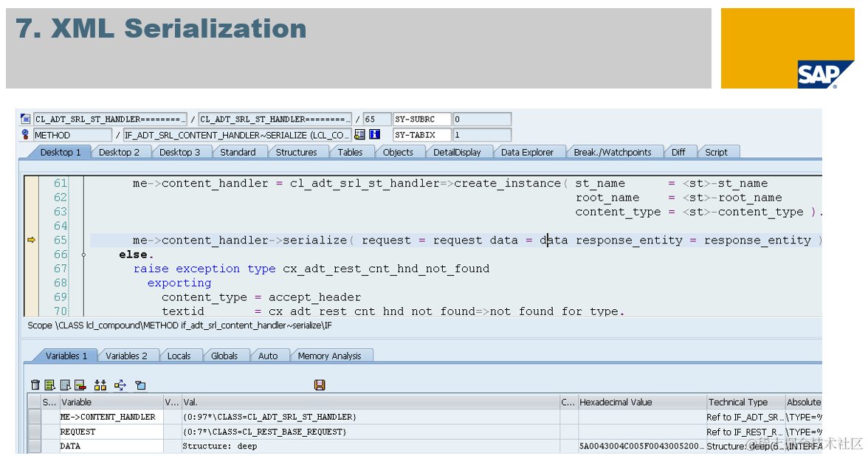Toggle the fold marker at line 66
This screenshot has height=456, width=868.
coord(83,255)
